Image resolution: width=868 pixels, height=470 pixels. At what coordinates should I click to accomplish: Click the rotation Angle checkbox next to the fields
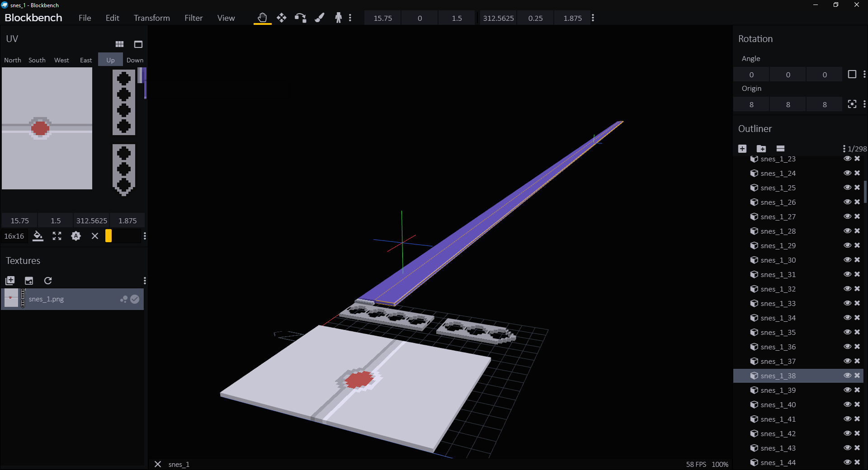pos(852,74)
